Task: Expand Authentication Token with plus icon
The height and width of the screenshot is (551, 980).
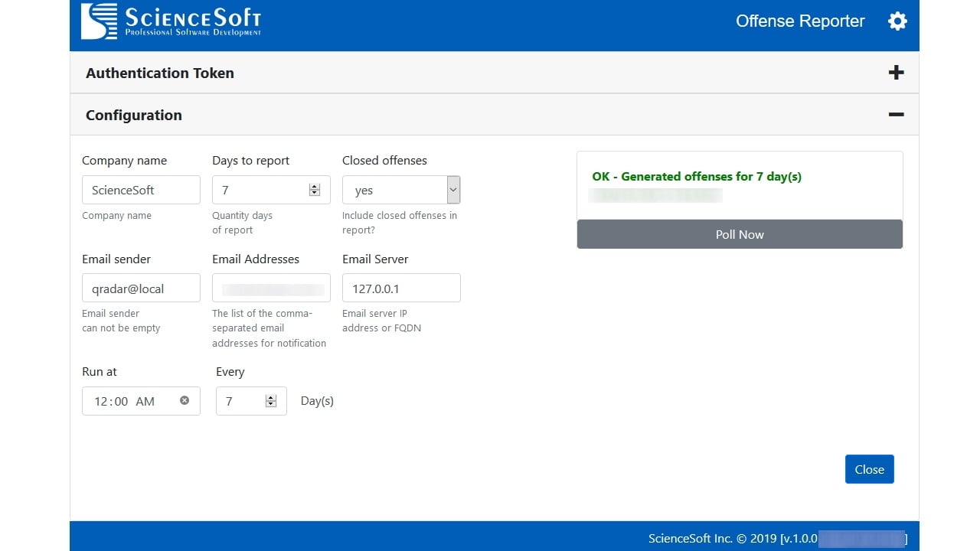Action: point(896,73)
